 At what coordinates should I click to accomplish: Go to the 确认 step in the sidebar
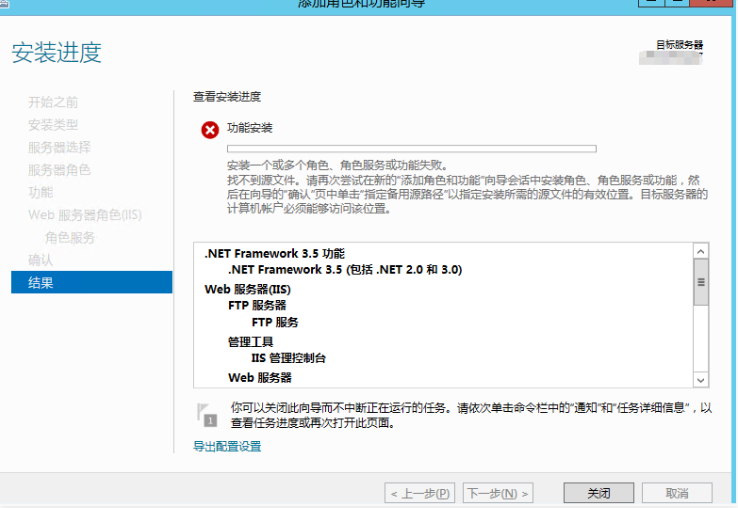[41, 260]
